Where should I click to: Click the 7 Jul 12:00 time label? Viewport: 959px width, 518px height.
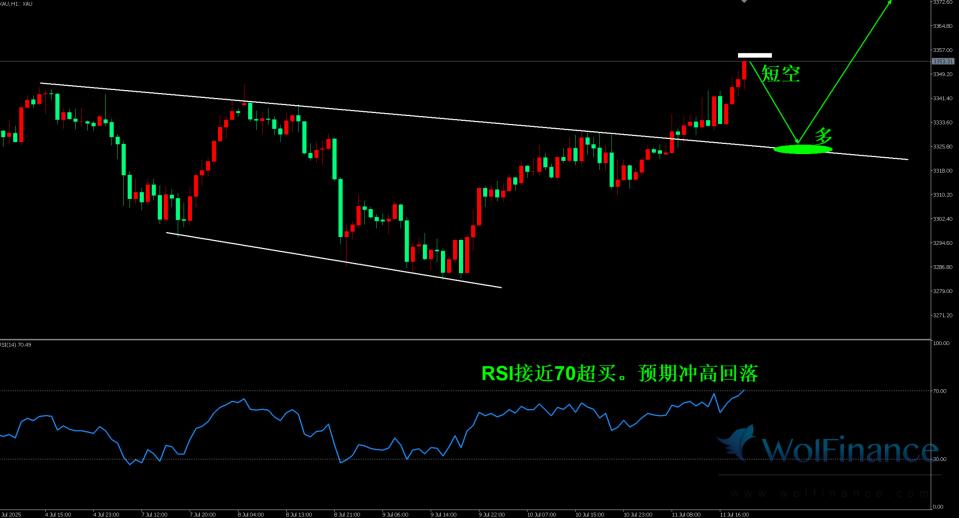click(x=154, y=515)
